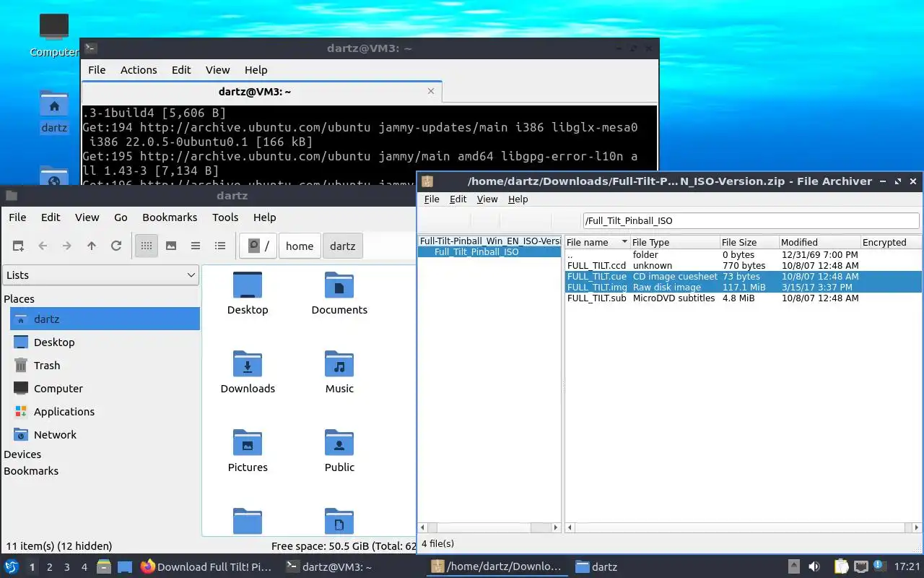Viewport: 924px width, 578px height.
Task: Select the '..' parent folder row
Action: 744,254
